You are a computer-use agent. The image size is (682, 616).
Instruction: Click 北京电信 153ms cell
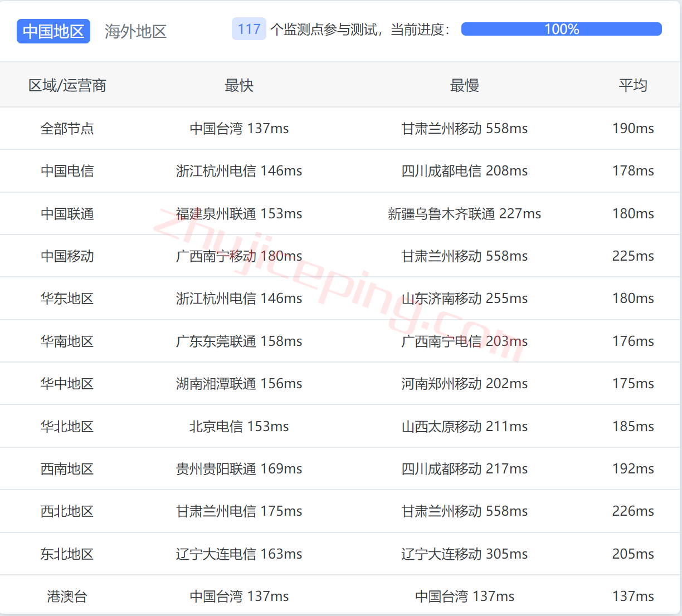[239, 426]
